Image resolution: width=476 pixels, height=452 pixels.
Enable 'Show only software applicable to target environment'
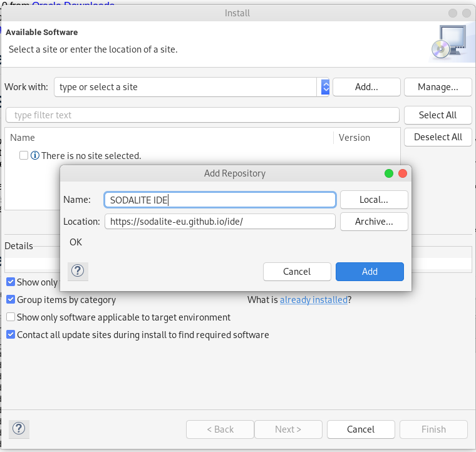[x=11, y=317]
